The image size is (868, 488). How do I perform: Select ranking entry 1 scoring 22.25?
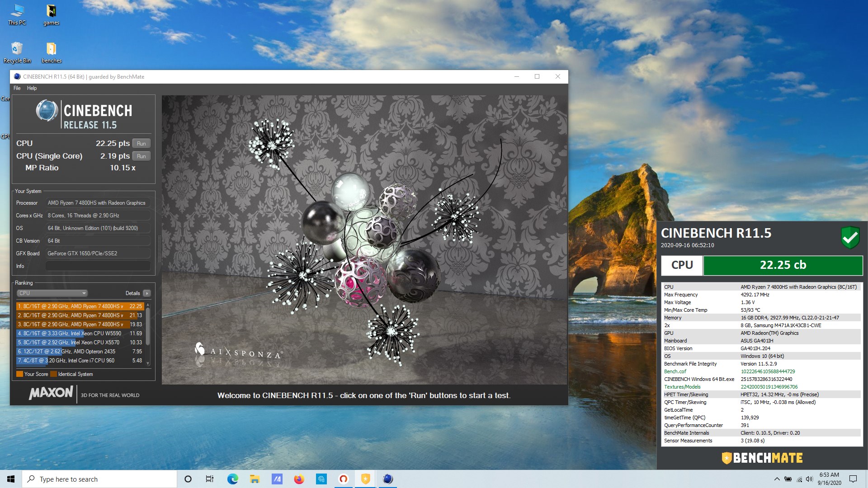80,306
